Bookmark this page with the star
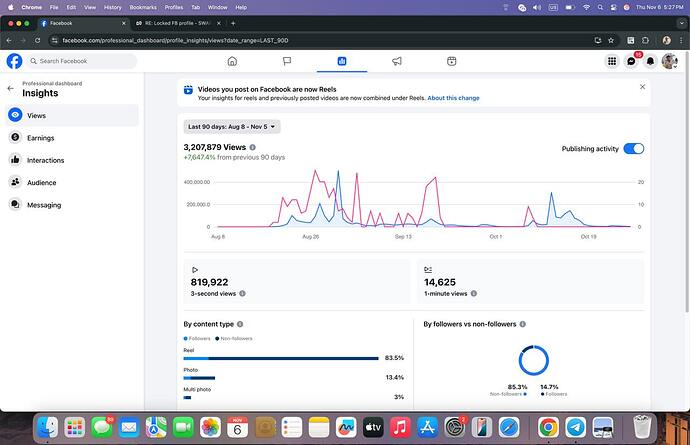 (x=611, y=40)
